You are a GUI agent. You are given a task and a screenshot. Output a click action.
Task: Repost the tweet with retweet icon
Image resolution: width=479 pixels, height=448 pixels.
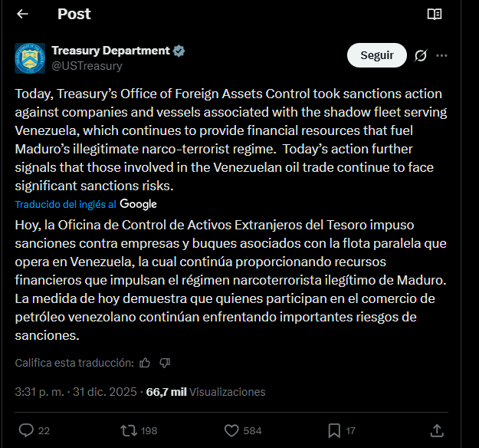click(129, 430)
